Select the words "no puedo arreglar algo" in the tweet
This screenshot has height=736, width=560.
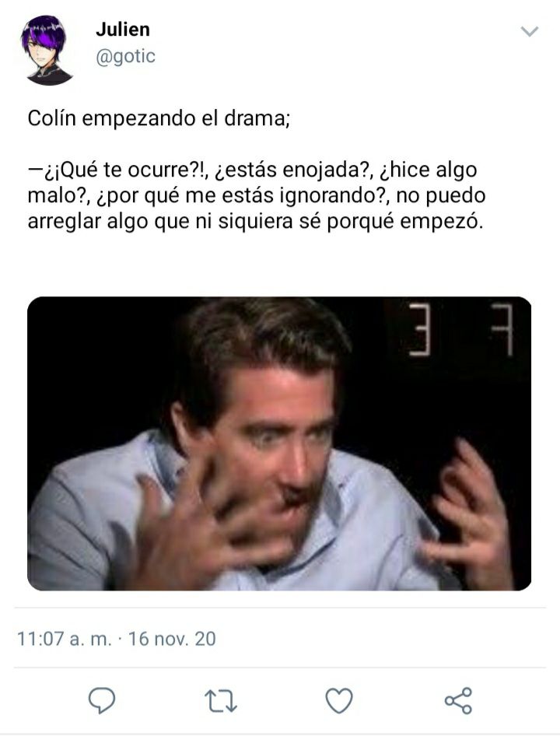point(257,209)
